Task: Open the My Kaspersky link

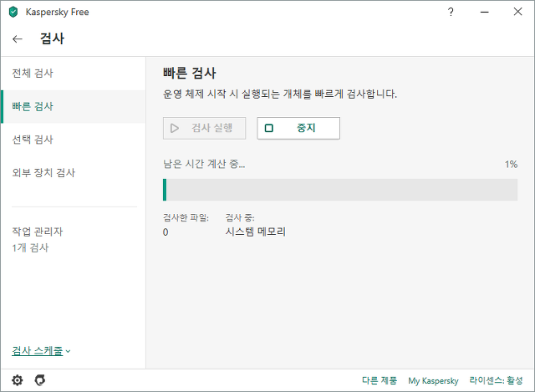Action: click(x=433, y=380)
